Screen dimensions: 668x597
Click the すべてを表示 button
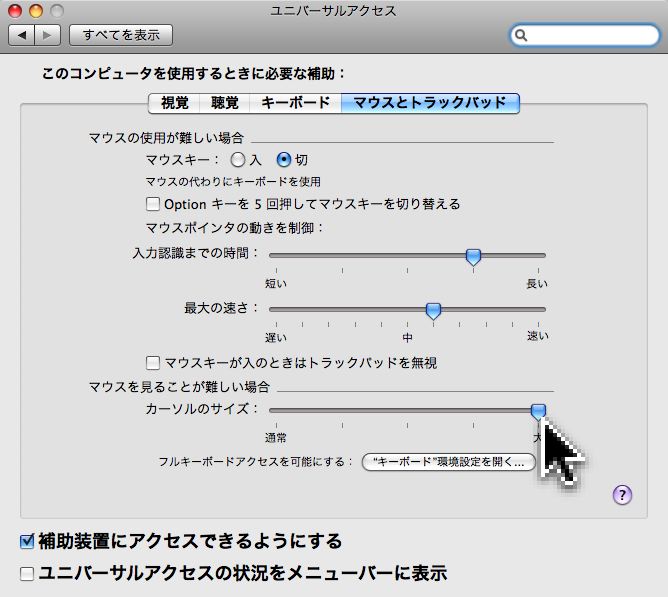pos(121,36)
